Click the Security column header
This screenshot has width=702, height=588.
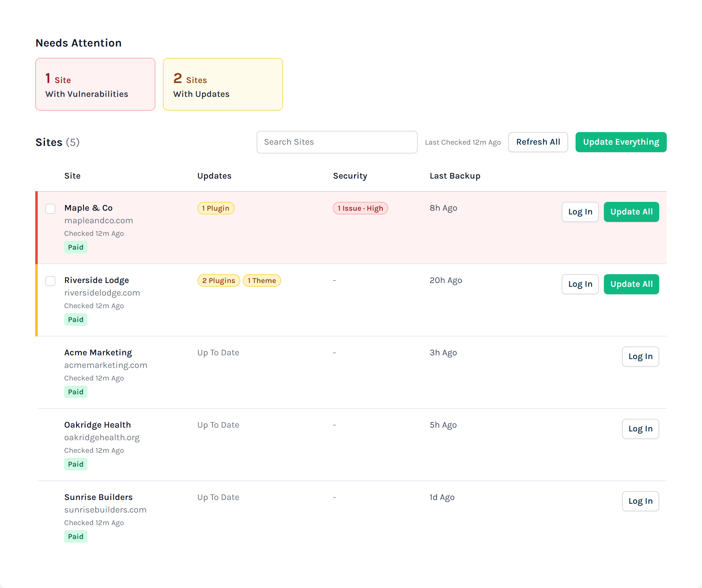(x=350, y=176)
